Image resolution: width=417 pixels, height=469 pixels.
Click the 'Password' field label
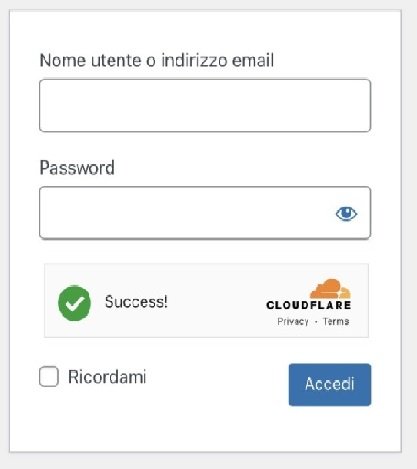pos(77,167)
